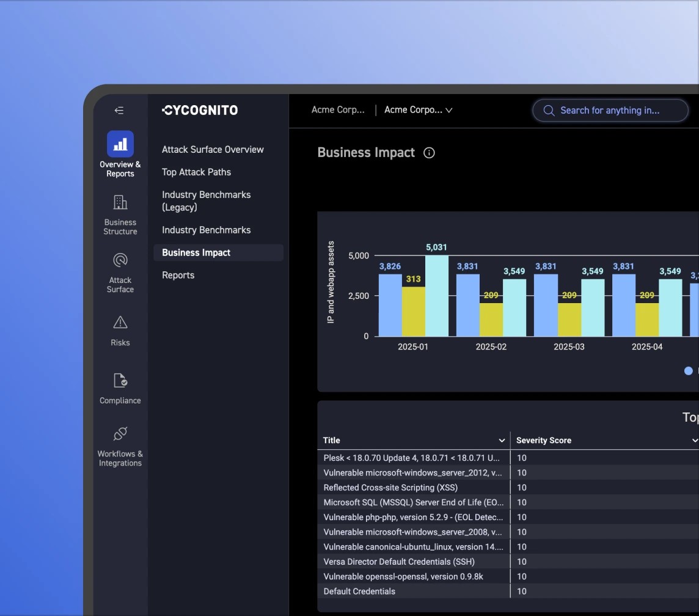The height and width of the screenshot is (616, 699).
Task: Collapse the sidebar using the arrow icon
Action: pos(119,111)
